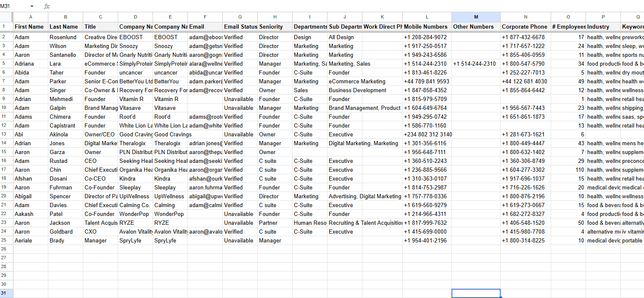Select the Other Numbers cell +1 514-244-2310

(x=476, y=64)
